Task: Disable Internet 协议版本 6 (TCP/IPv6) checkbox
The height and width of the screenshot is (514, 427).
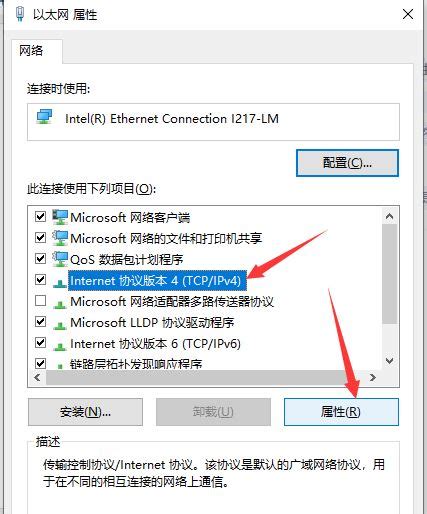Action: pos(40,342)
